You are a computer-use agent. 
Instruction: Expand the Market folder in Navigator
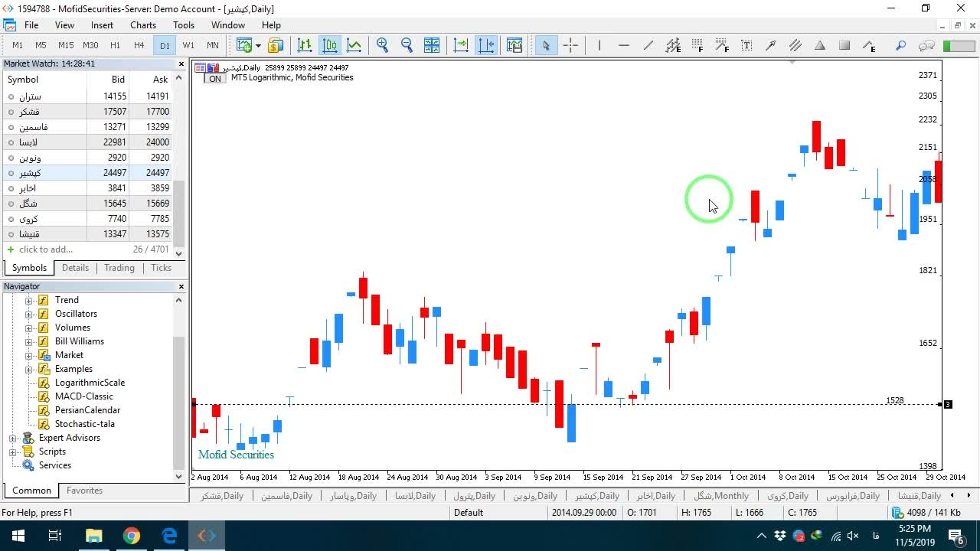pos(29,355)
